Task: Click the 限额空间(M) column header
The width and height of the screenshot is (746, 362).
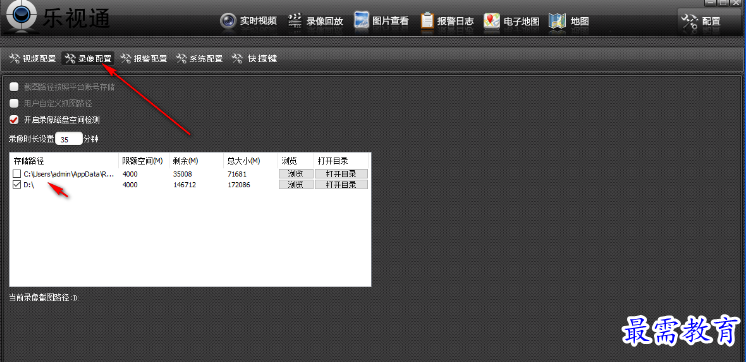Action: pos(143,161)
